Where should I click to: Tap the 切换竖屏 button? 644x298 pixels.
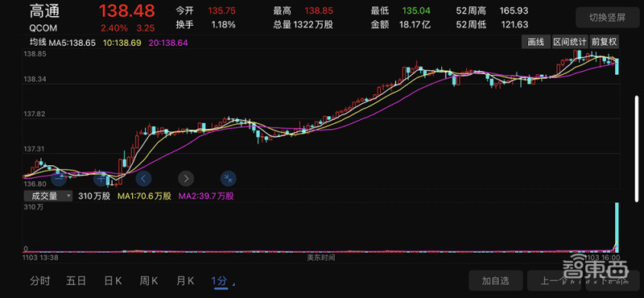[x=607, y=18]
